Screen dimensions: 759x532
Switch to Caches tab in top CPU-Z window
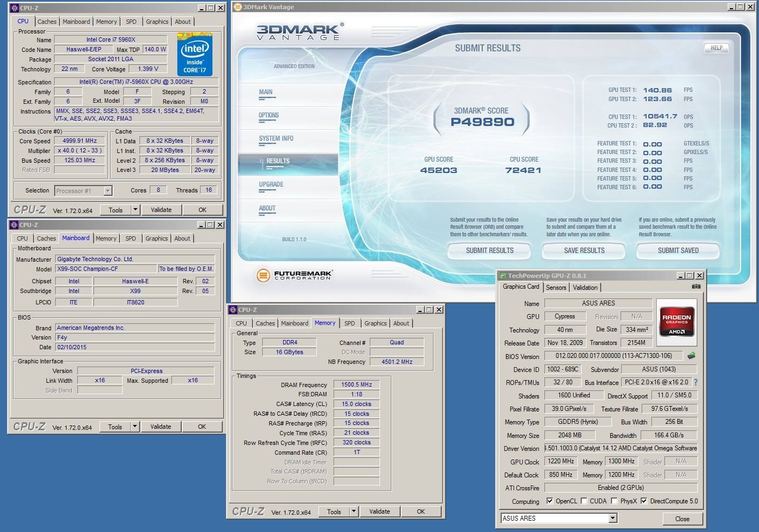pos(46,22)
